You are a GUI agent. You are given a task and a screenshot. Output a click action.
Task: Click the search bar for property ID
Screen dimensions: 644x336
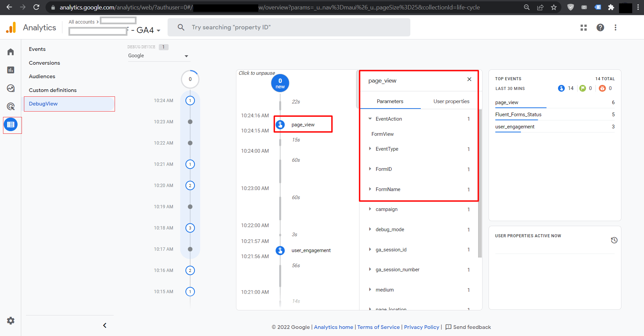[289, 27]
